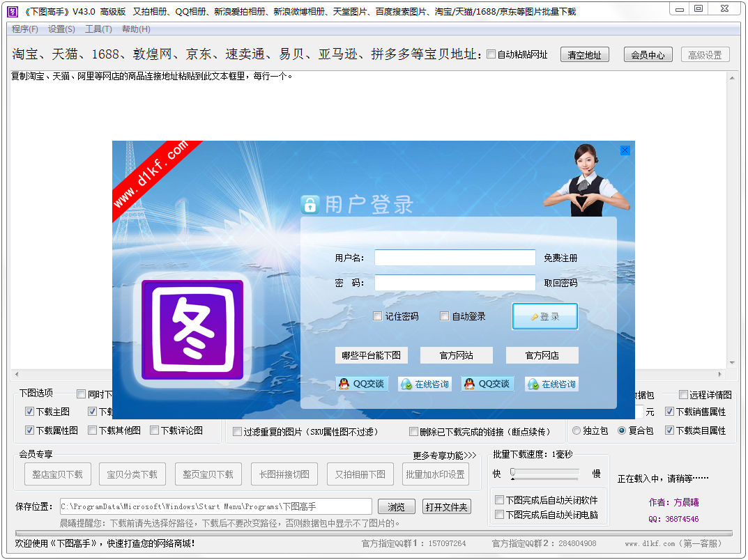Click the 又拍相册下图 button
Viewport: 748px width, 560px height.
tap(360, 474)
